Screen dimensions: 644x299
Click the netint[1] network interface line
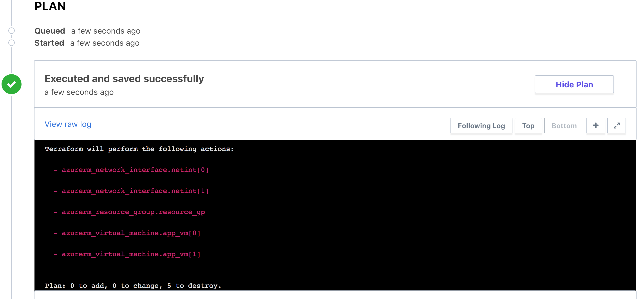(135, 191)
